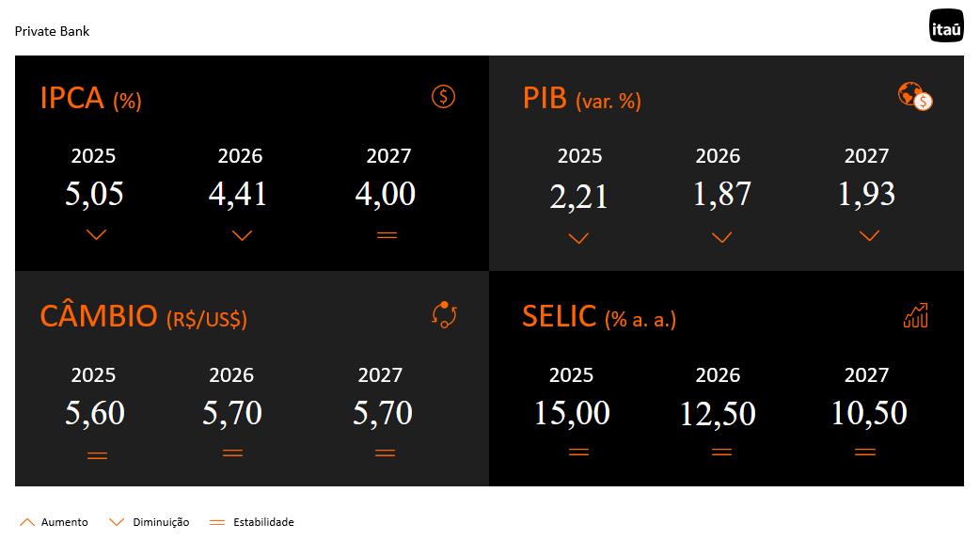Image resolution: width=980 pixels, height=540 pixels.
Task: Click the Aumento legend up-arrow icon
Action: coord(27,522)
